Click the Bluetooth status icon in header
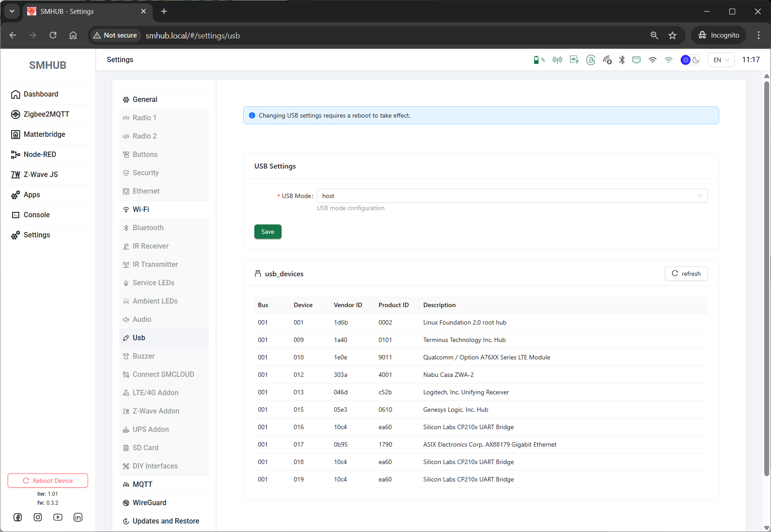This screenshot has height=532, width=771. pos(622,60)
